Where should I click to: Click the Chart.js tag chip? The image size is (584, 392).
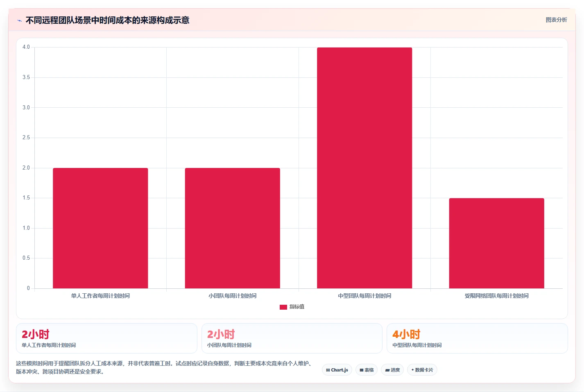[x=337, y=370]
